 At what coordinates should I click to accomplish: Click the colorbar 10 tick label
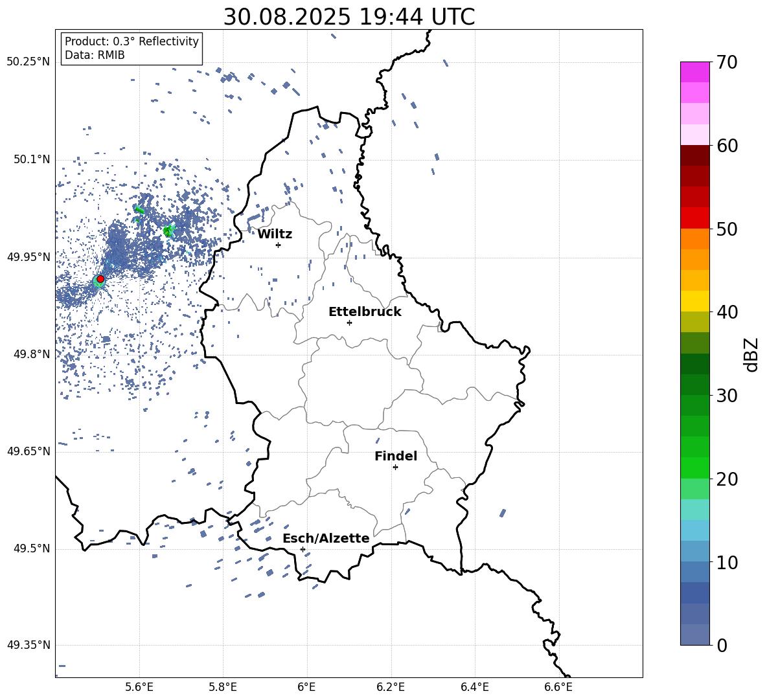pos(727,562)
